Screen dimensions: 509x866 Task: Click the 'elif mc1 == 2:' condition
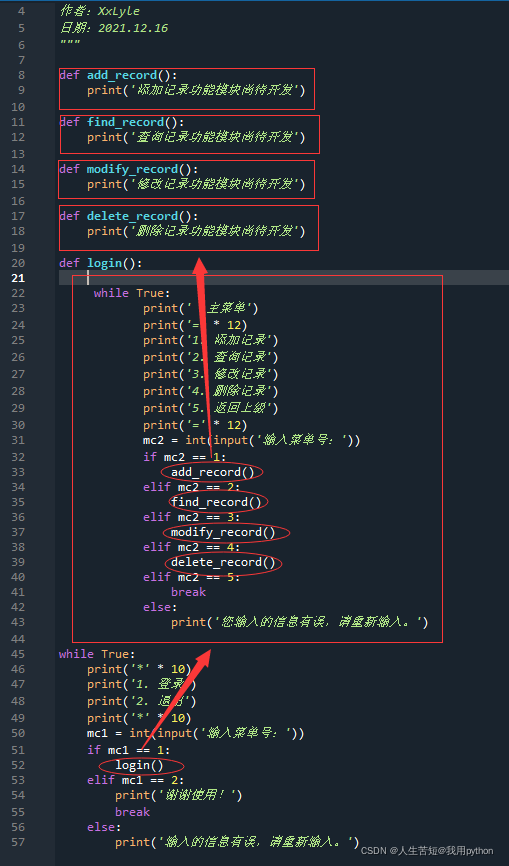(136, 780)
